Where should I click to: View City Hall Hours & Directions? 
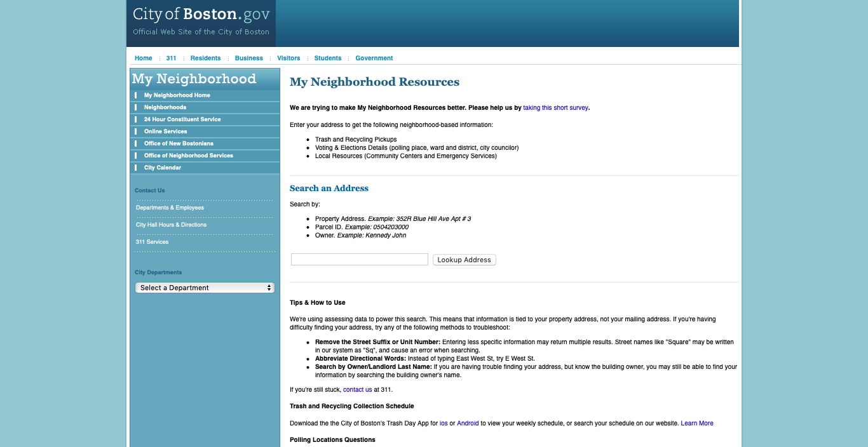pyautogui.click(x=170, y=225)
